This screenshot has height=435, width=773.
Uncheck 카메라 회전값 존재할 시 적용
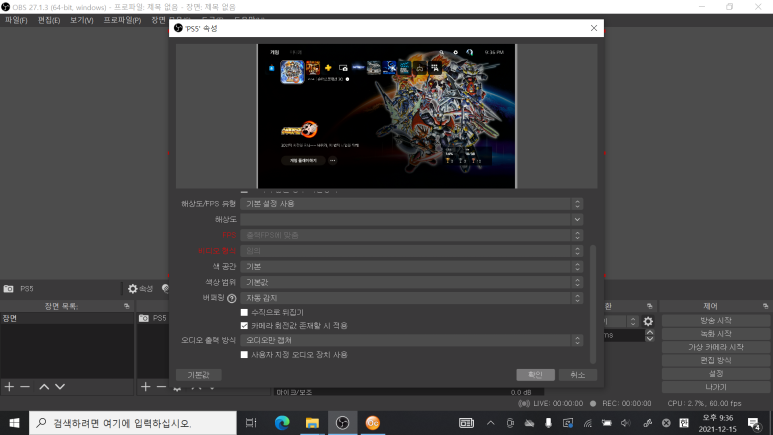point(244,326)
